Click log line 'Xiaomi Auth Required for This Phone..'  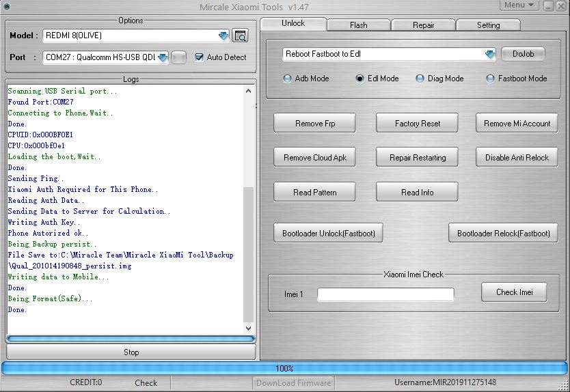click(83, 189)
